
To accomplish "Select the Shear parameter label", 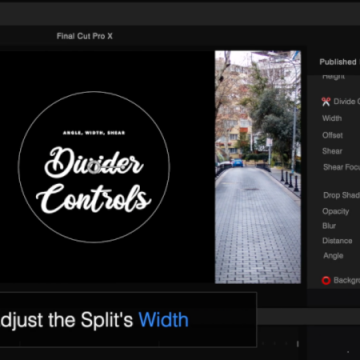I will coord(332,151).
